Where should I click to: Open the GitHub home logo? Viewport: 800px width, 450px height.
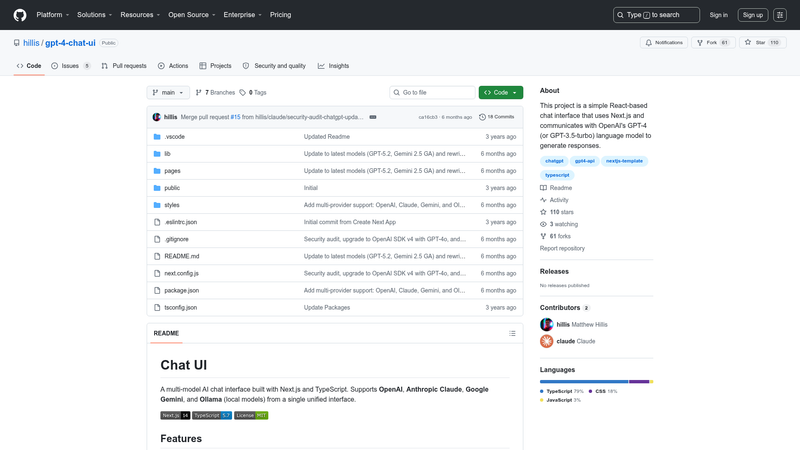pyautogui.click(x=20, y=15)
